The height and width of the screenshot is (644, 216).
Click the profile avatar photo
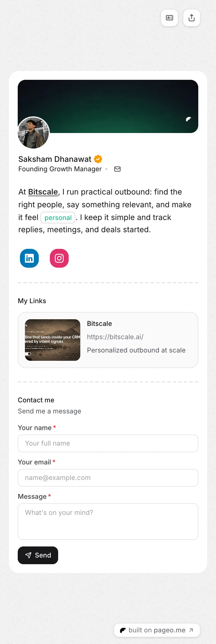pos(34,132)
